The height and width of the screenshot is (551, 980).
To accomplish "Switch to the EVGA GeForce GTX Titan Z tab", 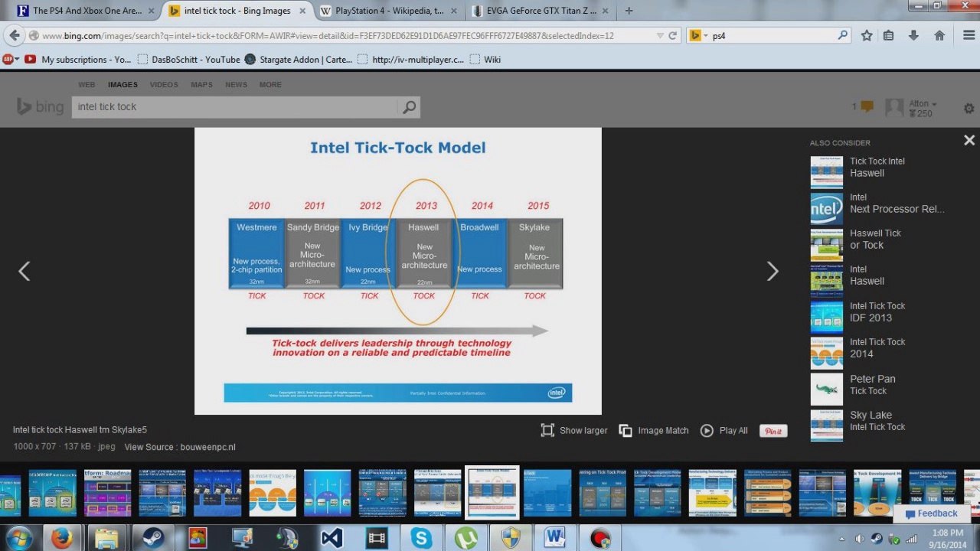I will click(x=541, y=11).
